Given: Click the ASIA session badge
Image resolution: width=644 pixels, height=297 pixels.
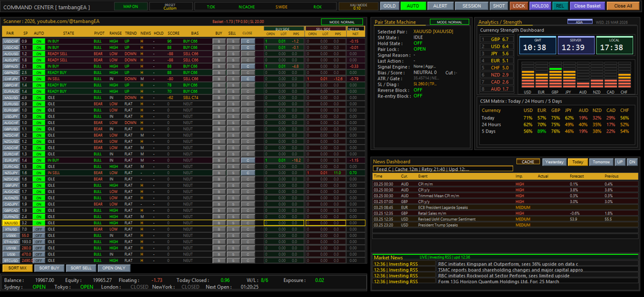Looking at the screenshot, I should [580, 22].
